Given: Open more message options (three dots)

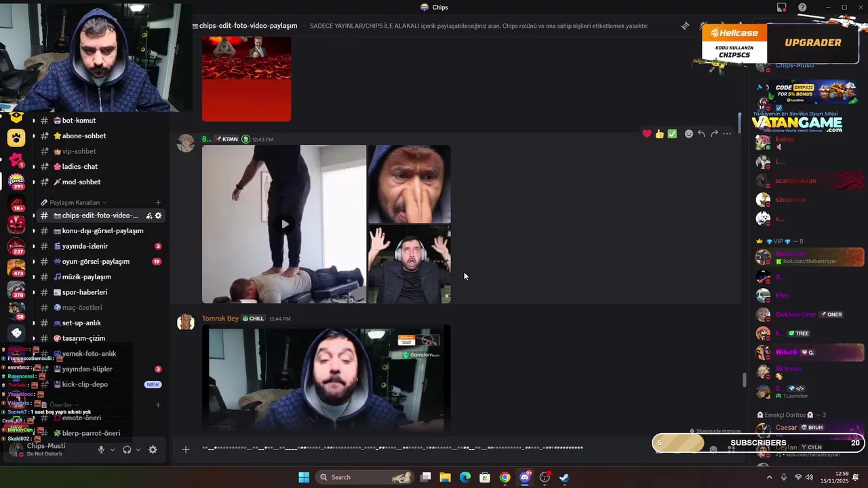Looking at the screenshot, I should pos(727,134).
